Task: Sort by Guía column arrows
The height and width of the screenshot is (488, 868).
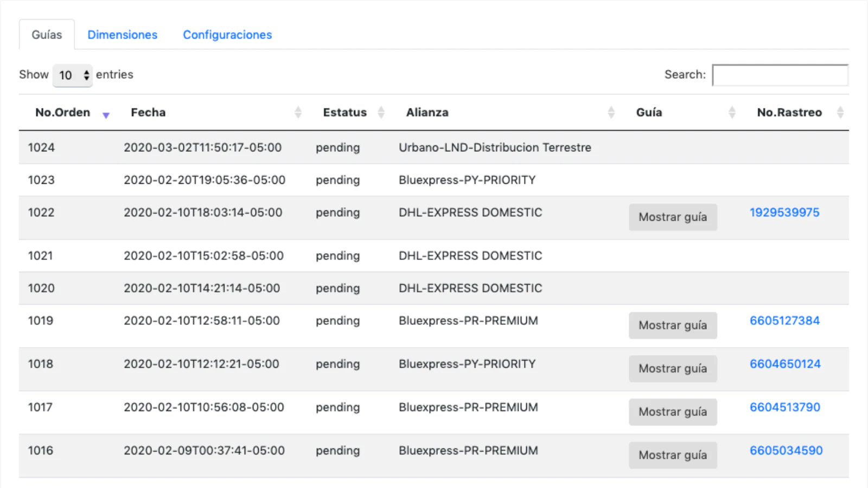Action: 732,112
